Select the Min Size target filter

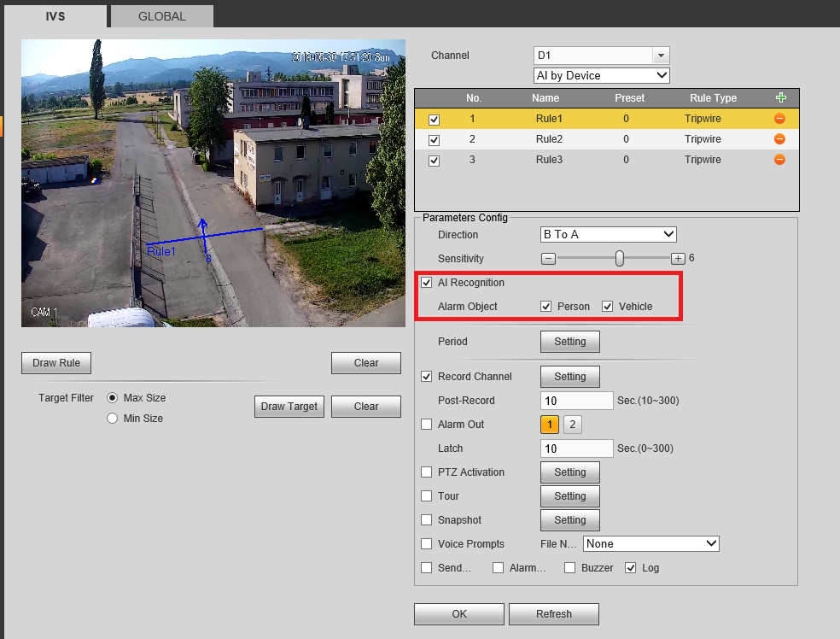tap(112, 419)
